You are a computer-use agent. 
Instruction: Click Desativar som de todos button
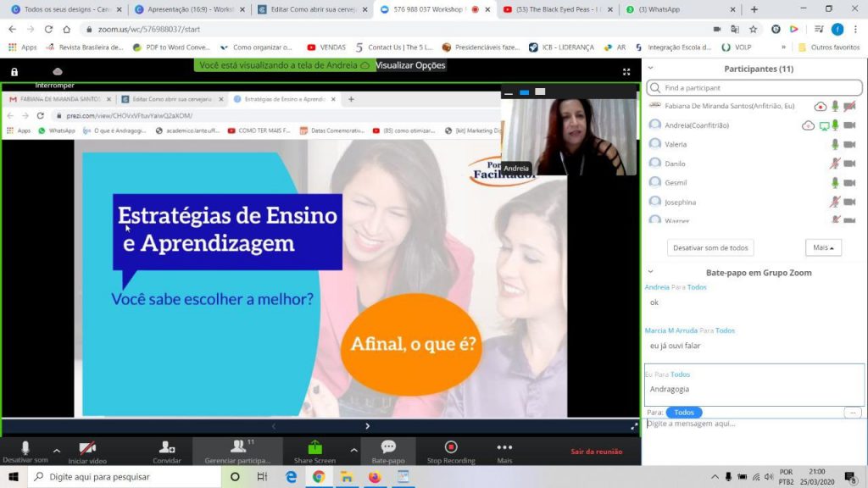click(710, 247)
